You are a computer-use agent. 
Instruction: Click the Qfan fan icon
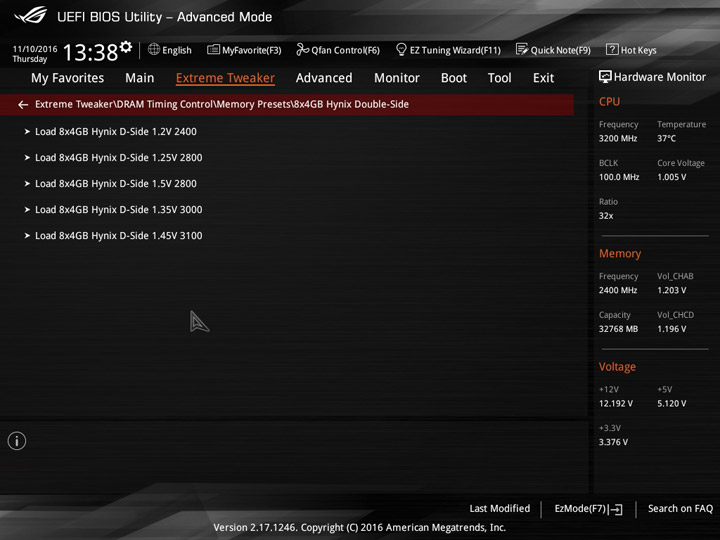pos(302,49)
